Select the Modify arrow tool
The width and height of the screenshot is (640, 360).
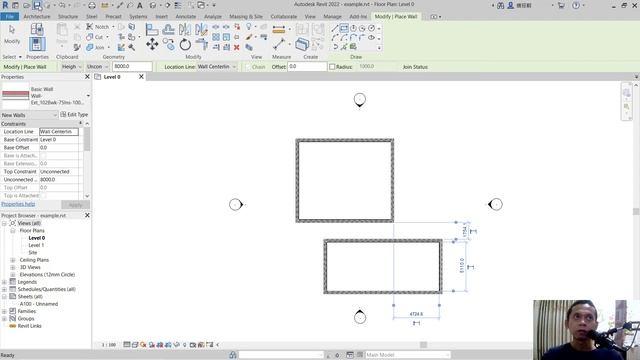coord(12,34)
